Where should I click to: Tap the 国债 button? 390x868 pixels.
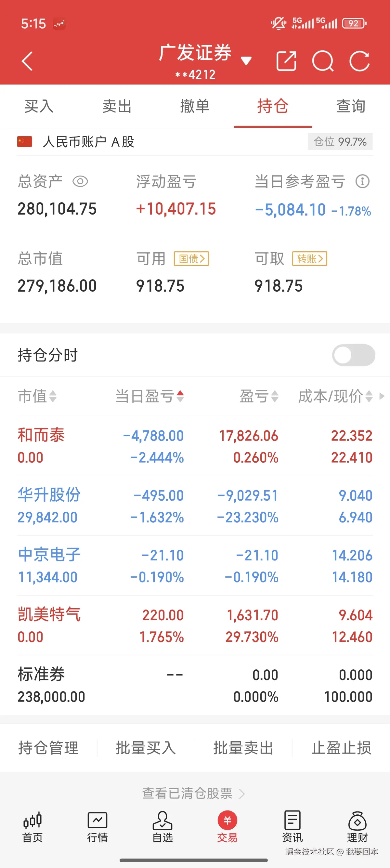pos(191,259)
